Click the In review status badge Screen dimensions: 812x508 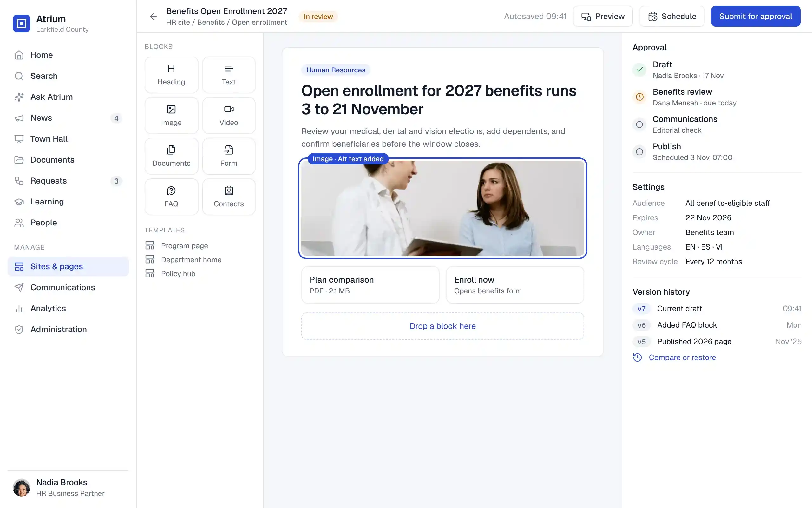point(318,17)
